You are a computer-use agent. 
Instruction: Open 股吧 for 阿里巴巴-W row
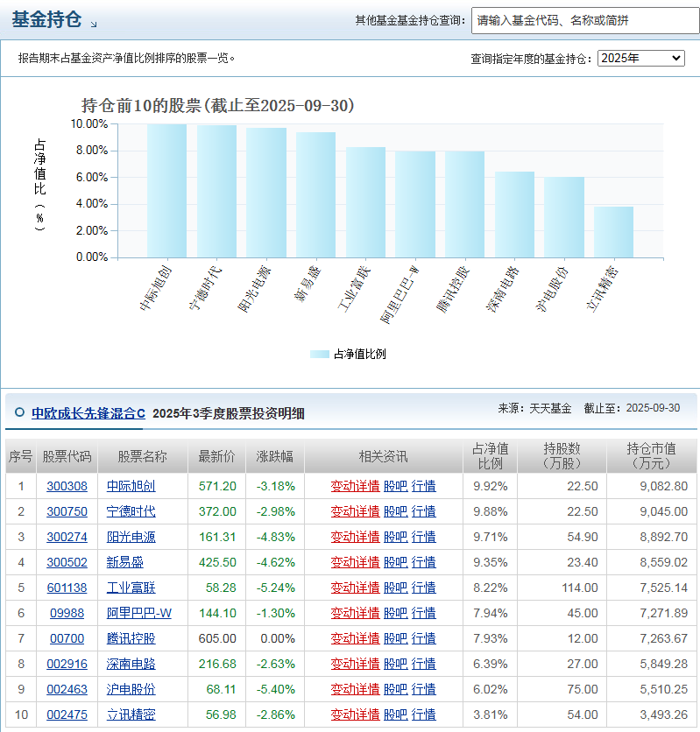click(395, 613)
